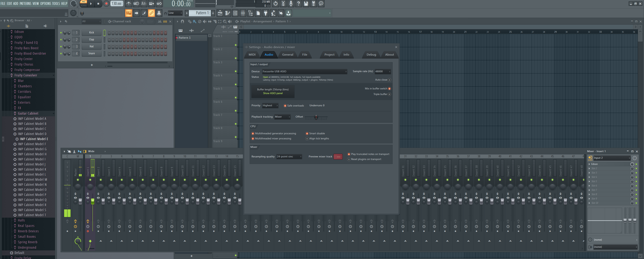The width and height of the screenshot is (644, 259).
Task: Open the Line snap dropdown in toolbar
Action: [175, 13]
